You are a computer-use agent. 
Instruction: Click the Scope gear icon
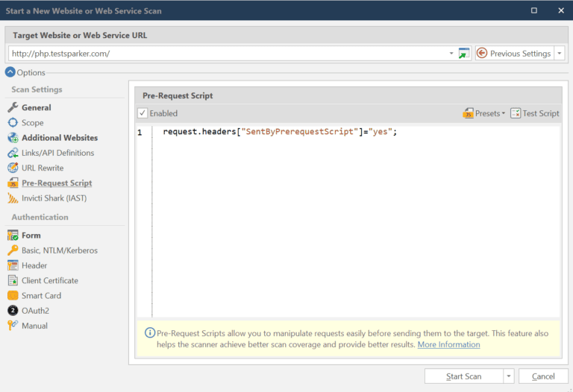[x=13, y=123]
